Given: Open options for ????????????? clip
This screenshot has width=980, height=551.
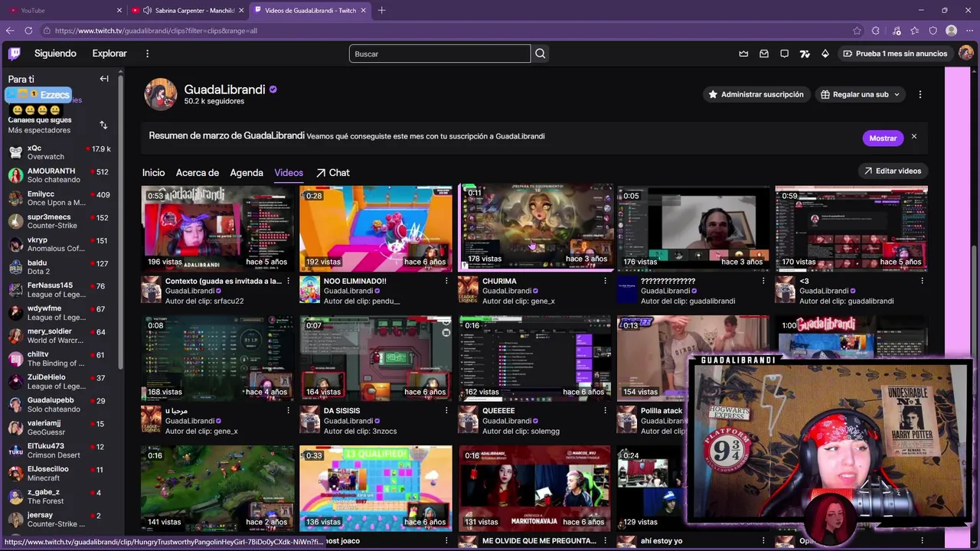Looking at the screenshot, I should coord(763,281).
